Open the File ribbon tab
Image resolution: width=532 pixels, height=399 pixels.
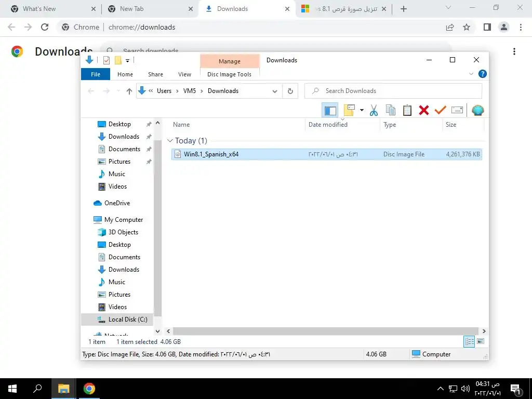coord(96,74)
